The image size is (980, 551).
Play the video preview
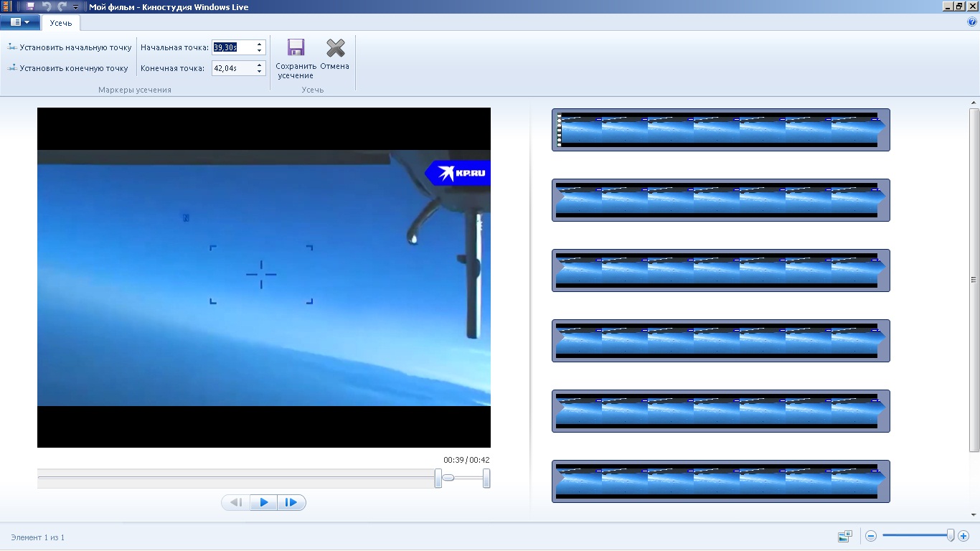pos(263,502)
